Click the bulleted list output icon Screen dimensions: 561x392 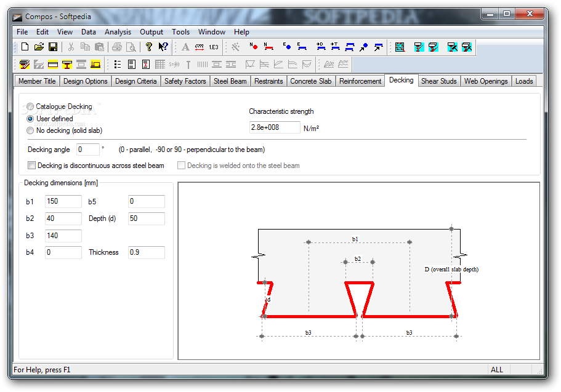pos(118,65)
